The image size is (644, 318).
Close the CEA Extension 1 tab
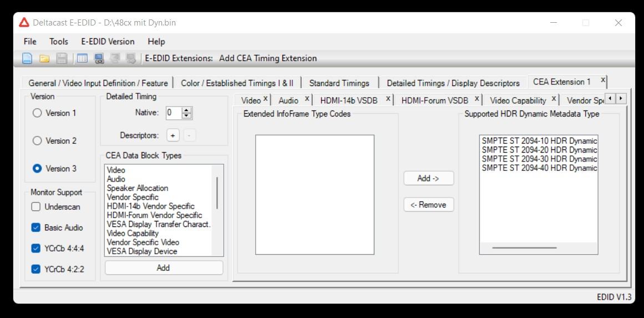[x=603, y=80]
